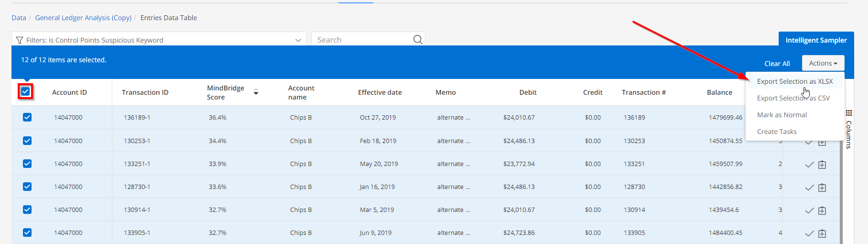Open the Actions dropdown

point(823,63)
